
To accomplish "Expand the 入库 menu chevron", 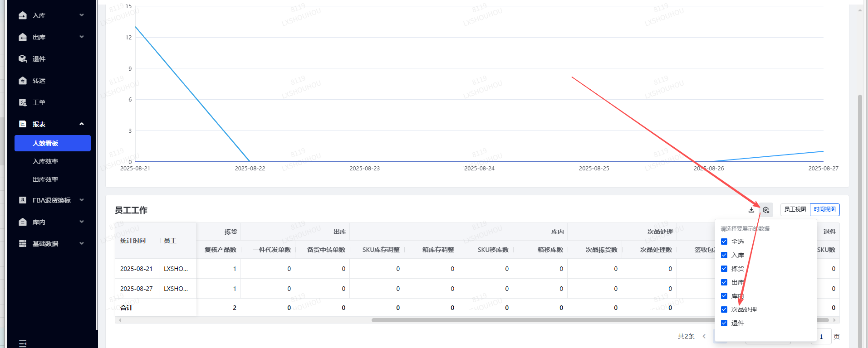I will (x=82, y=15).
